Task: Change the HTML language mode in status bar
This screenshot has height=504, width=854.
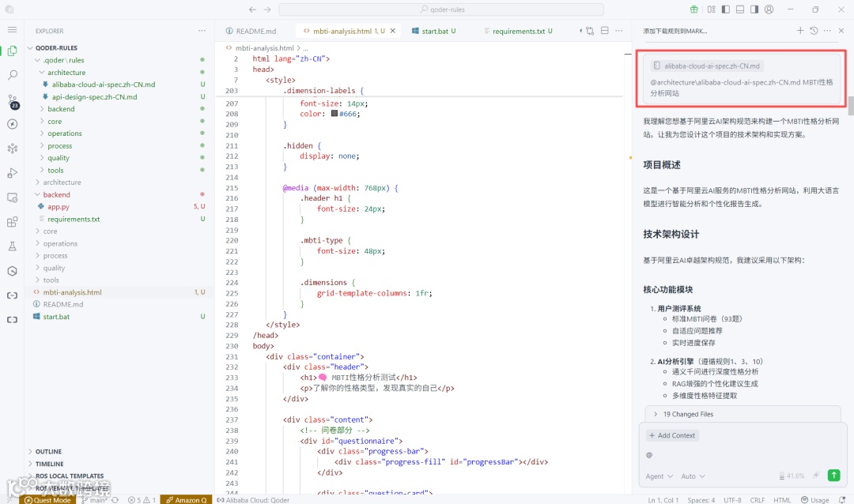Action: click(782, 499)
